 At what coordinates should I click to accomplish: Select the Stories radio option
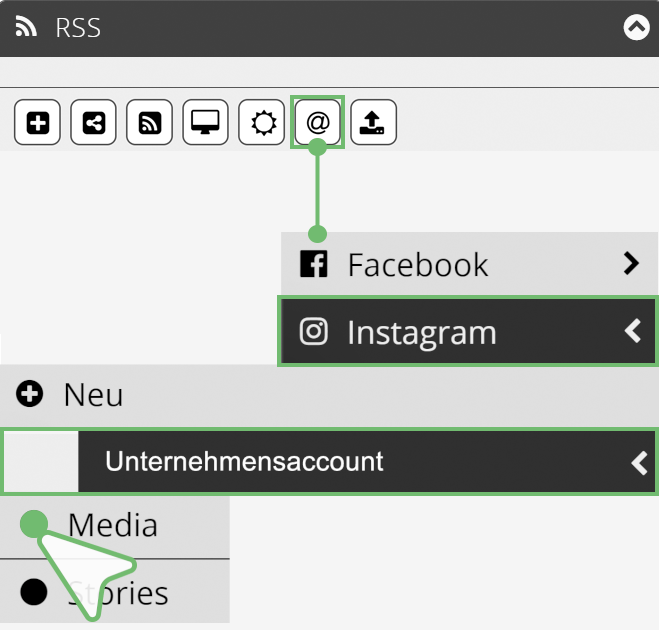[34, 592]
